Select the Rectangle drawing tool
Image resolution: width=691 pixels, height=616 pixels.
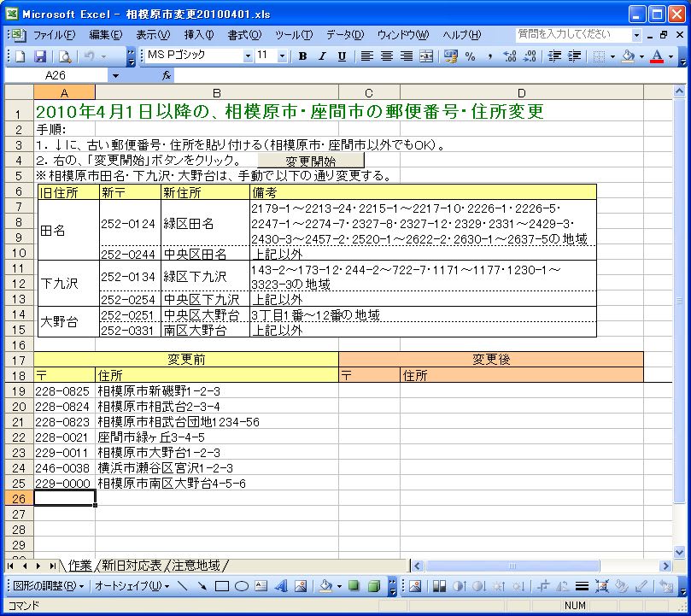[222, 586]
